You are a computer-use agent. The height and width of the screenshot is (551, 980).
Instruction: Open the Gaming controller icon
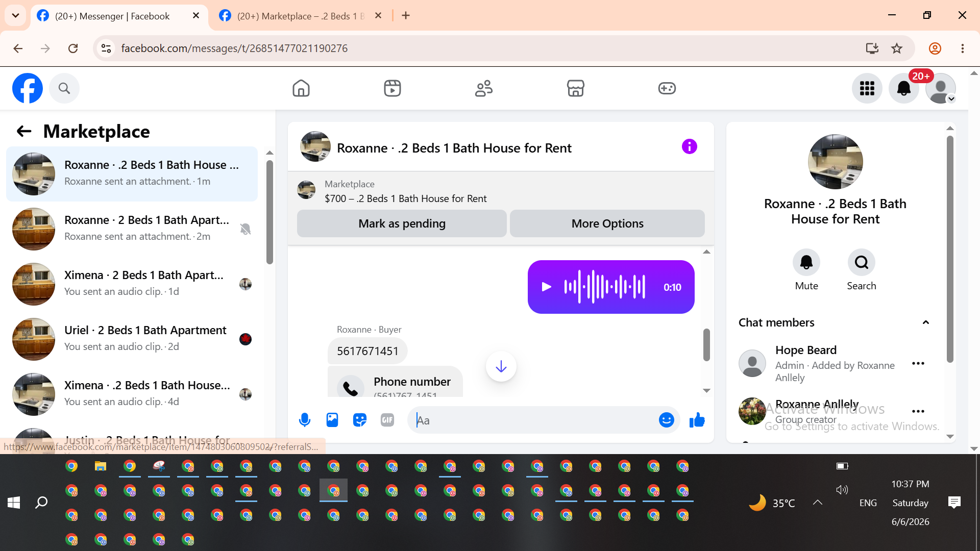point(667,88)
